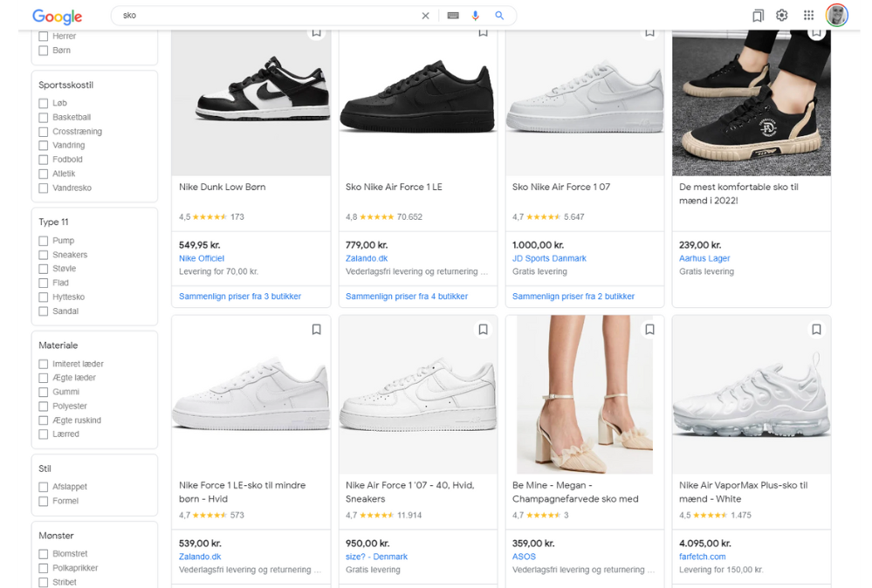Start voice search with microphone icon

(x=476, y=16)
